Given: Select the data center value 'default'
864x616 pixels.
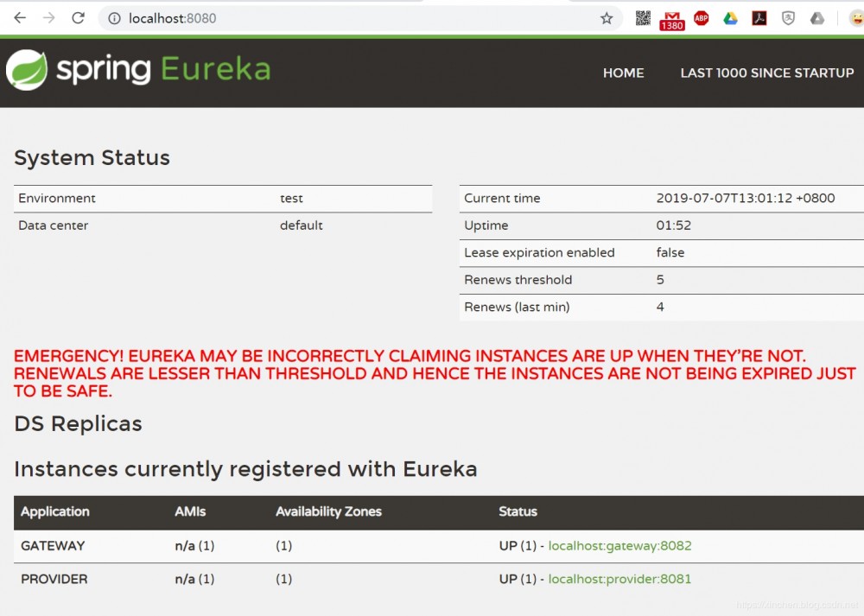Looking at the screenshot, I should pyautogui.click(x=302, y=225).
